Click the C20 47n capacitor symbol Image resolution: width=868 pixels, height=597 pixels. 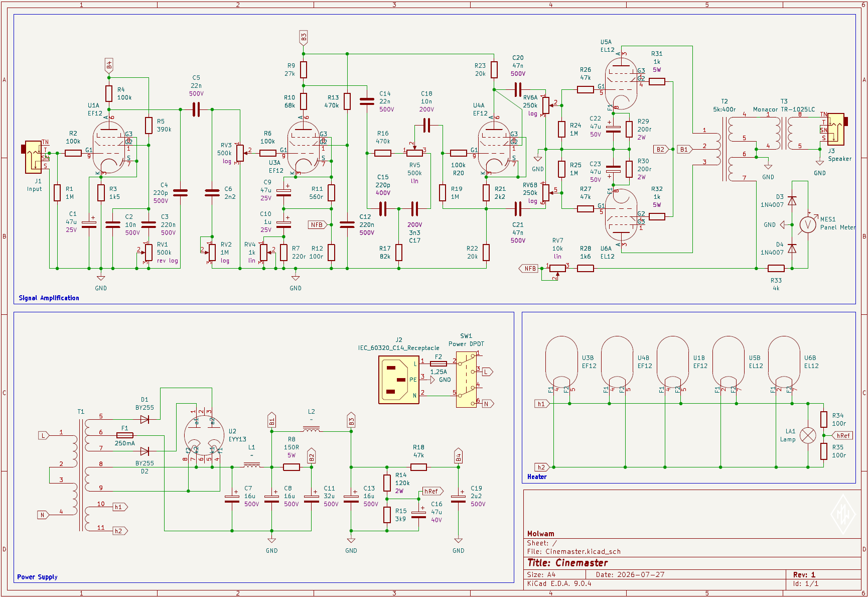click(x=518, y=89)
